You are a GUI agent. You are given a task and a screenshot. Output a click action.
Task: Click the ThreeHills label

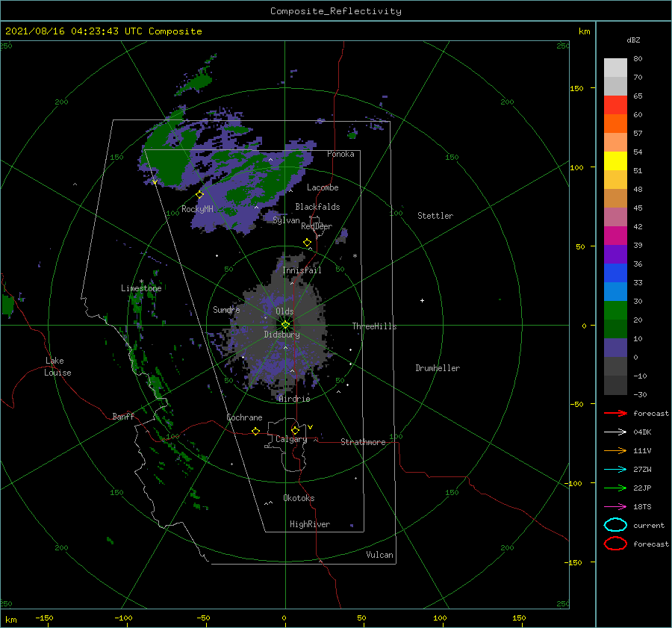point(374,326)
